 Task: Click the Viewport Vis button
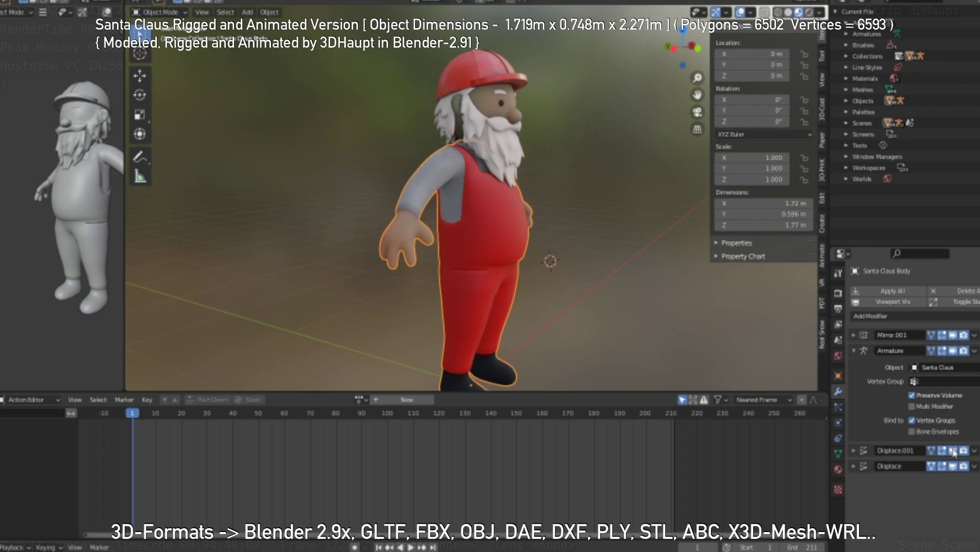(888, 302)
